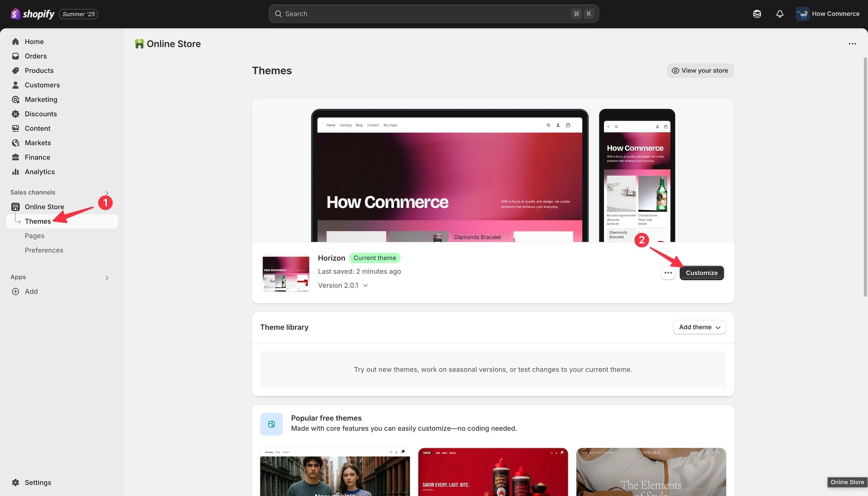
Task: Click the popular free themes layout icon
Action: 271,424
